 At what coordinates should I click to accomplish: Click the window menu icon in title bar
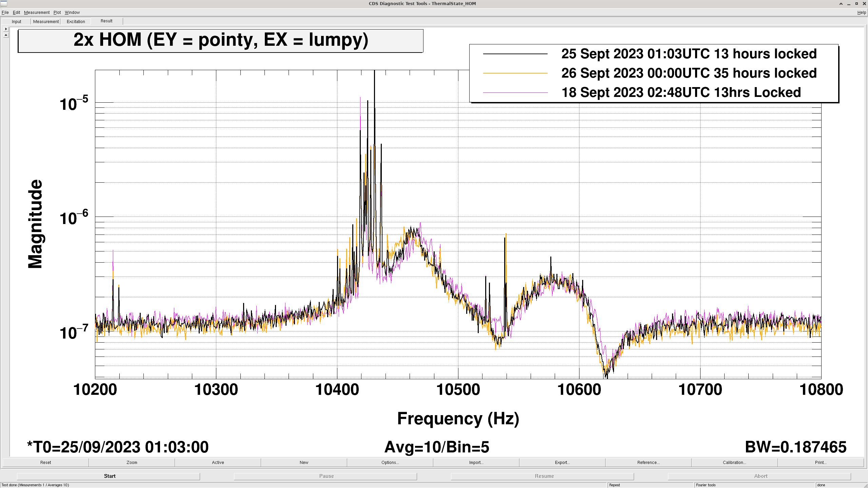tap(4, 4)
